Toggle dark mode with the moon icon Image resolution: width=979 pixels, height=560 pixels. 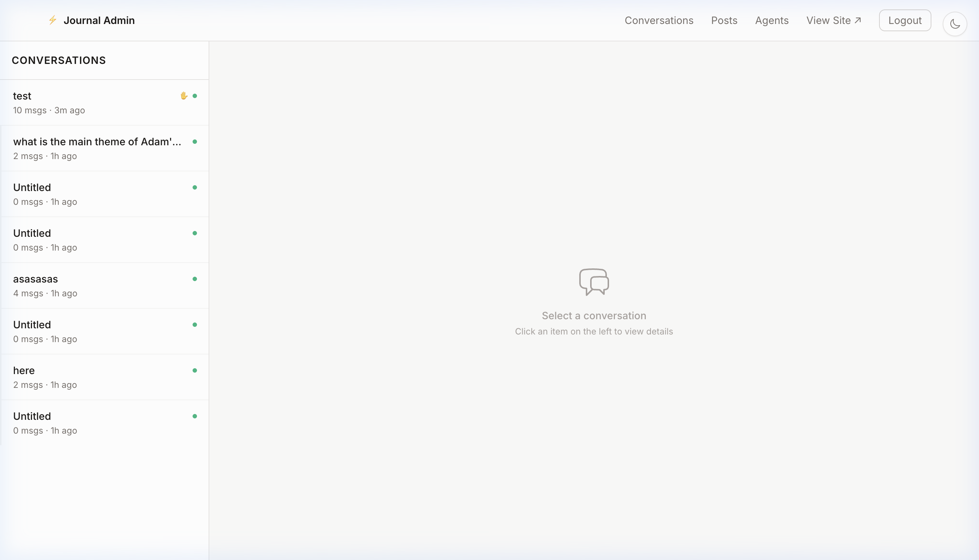(x=955, y=24)
